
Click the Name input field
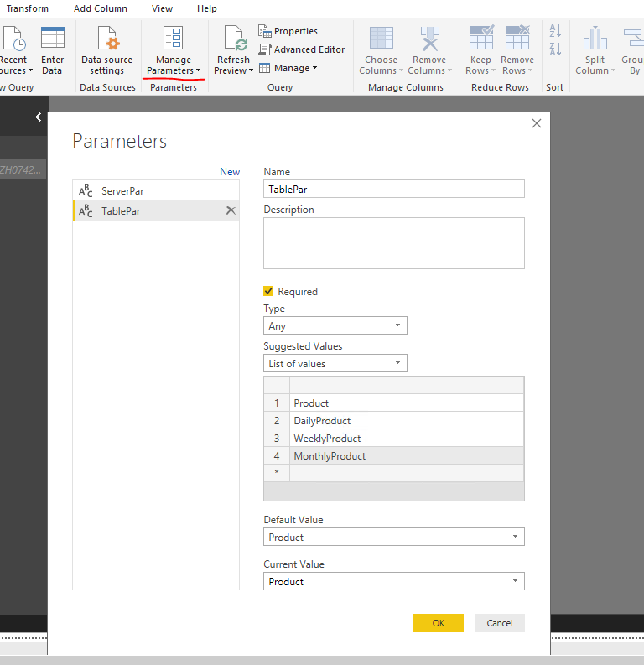(394, 189)
